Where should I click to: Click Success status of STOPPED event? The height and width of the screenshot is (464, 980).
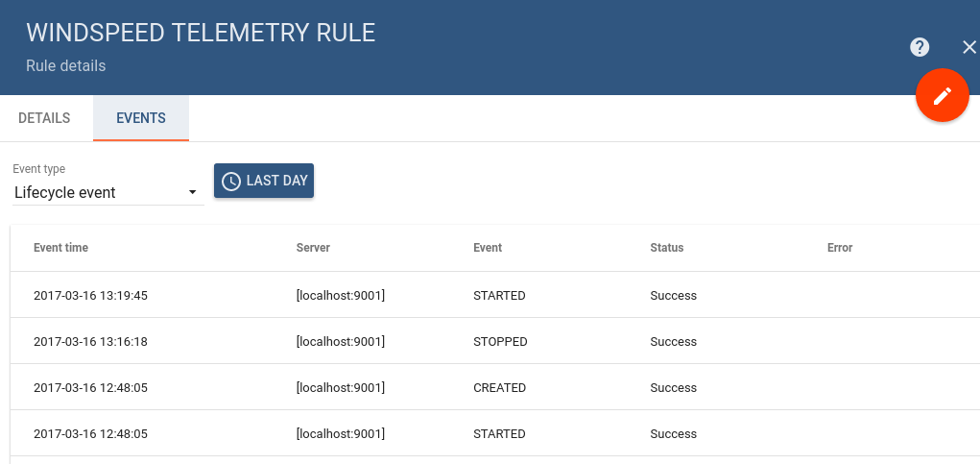pos(673,341)
